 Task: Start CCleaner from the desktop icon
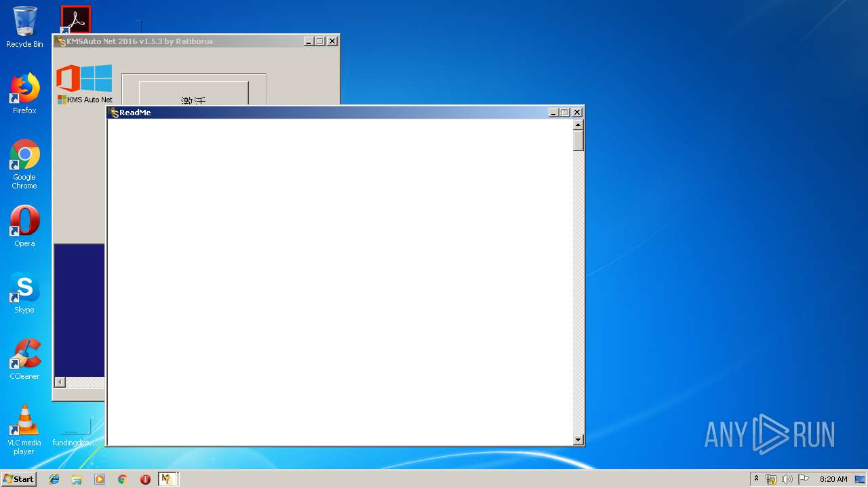pos(24,359)
